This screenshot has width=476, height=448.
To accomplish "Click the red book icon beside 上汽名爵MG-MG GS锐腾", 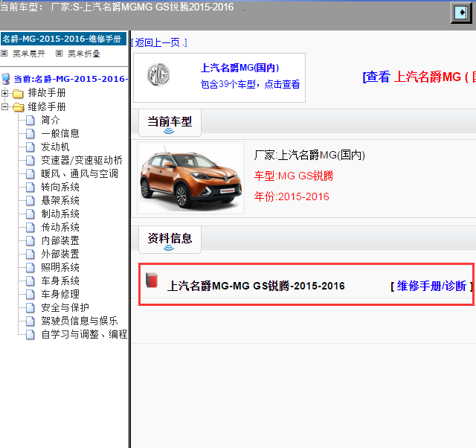I will 152,281.
